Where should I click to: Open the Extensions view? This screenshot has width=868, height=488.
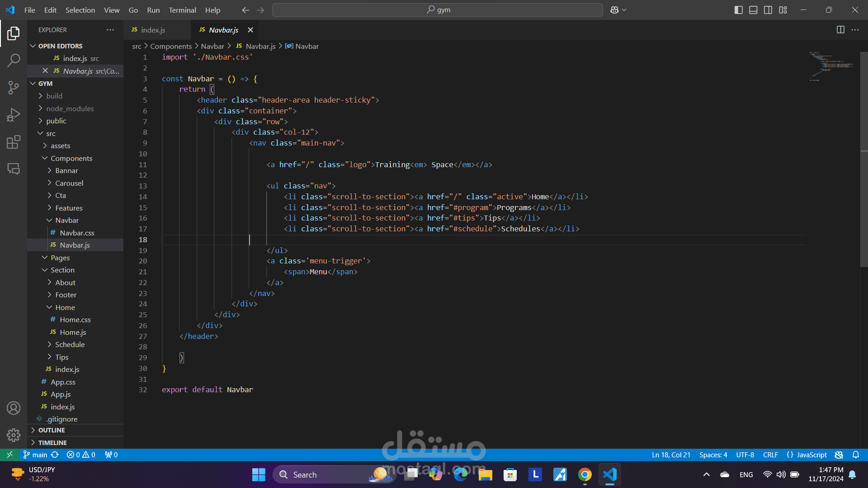pos(14,142)
